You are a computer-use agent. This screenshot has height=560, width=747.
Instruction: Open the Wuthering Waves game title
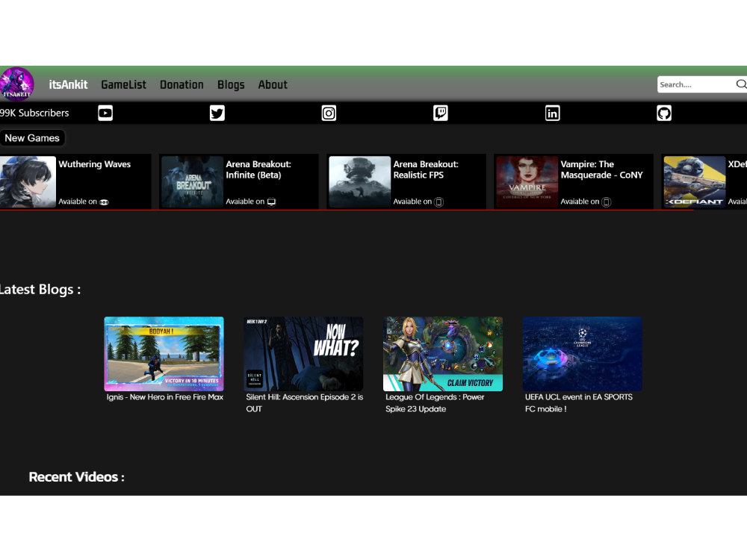pyautogui.click(x=94, y=164)
